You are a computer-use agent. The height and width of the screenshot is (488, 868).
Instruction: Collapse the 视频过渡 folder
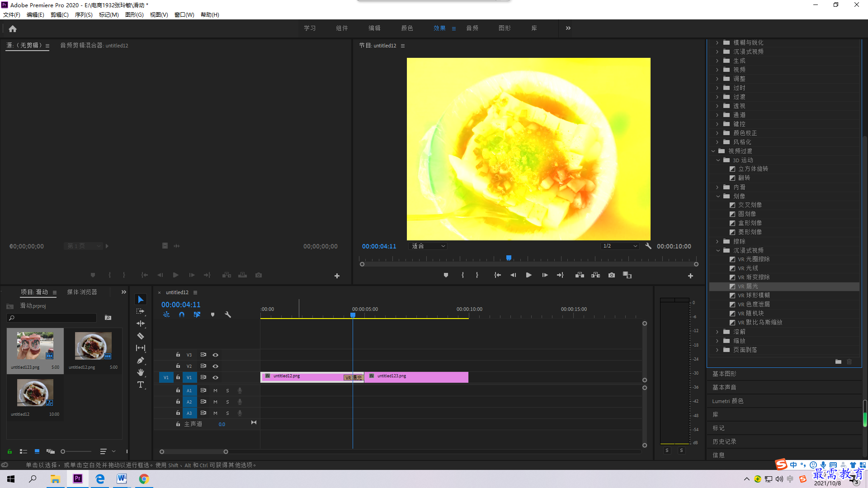(713, 151)
